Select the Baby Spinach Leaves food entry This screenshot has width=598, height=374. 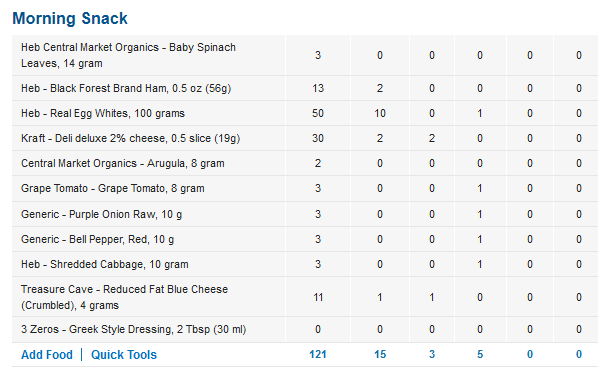128,55
